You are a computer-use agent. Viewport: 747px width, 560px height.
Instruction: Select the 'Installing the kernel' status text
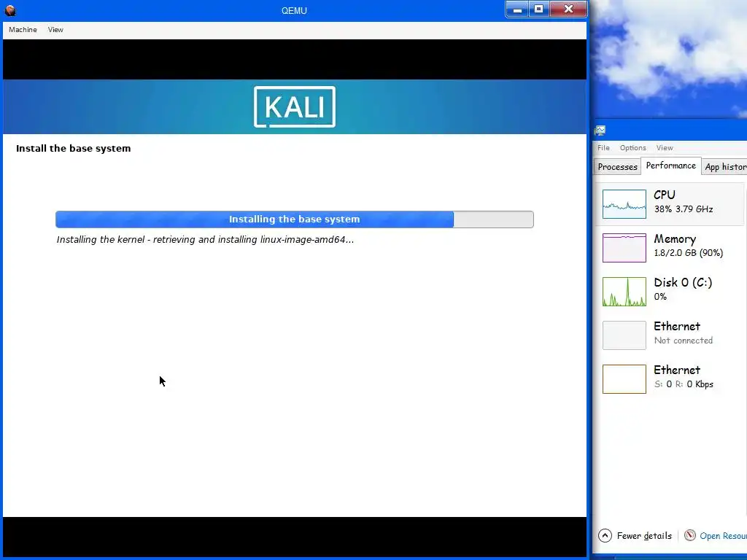click(x=205, y=239)
